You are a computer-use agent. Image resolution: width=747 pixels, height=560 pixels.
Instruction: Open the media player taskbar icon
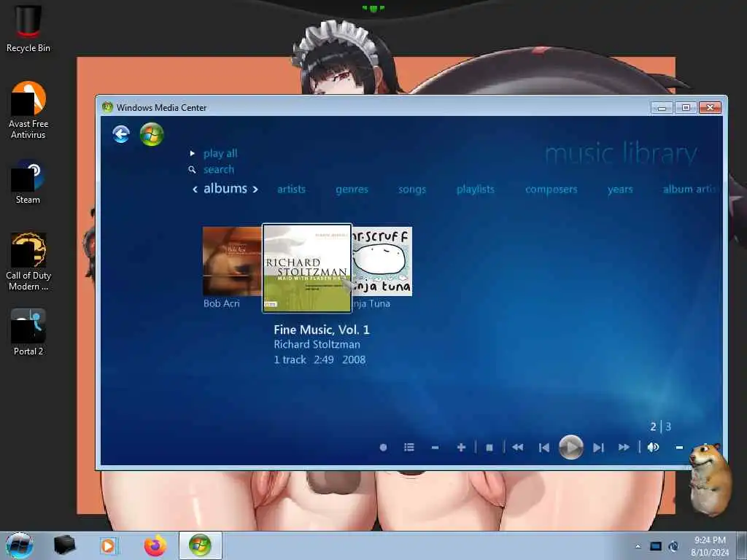(109, 545)
